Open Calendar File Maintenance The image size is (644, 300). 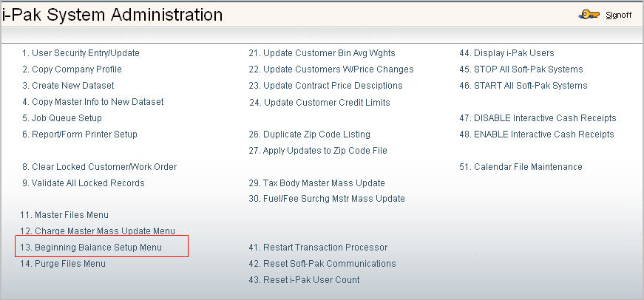(x=521, y=167)
